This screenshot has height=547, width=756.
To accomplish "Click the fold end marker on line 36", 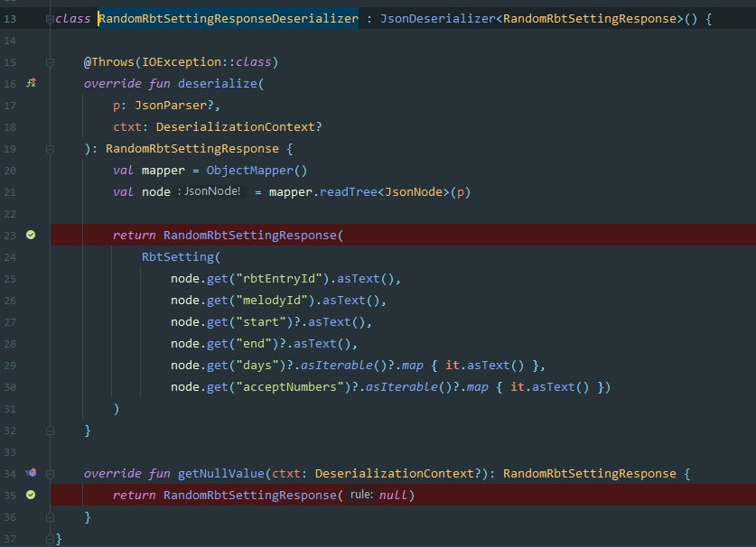I will (50, 517).
